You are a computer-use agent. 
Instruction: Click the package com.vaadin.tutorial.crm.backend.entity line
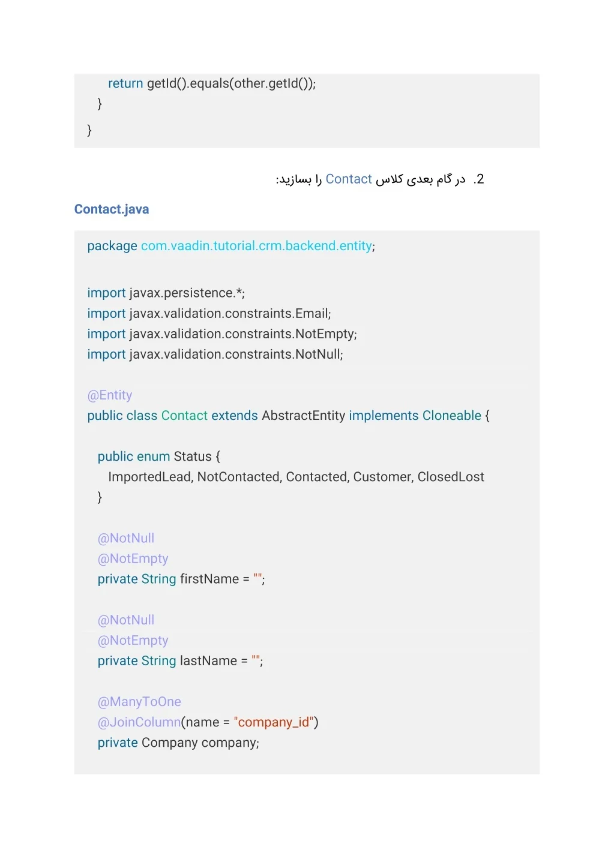coord(231,246)
